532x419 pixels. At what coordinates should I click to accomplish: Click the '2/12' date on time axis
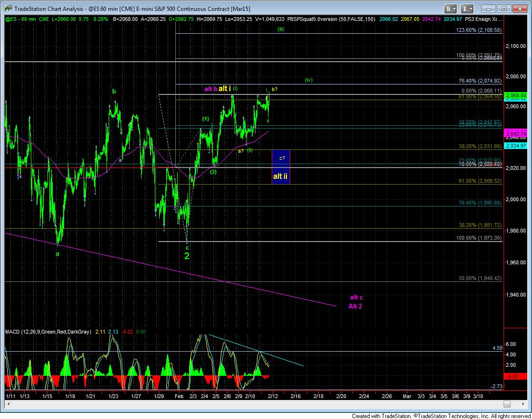coord(273,396)
